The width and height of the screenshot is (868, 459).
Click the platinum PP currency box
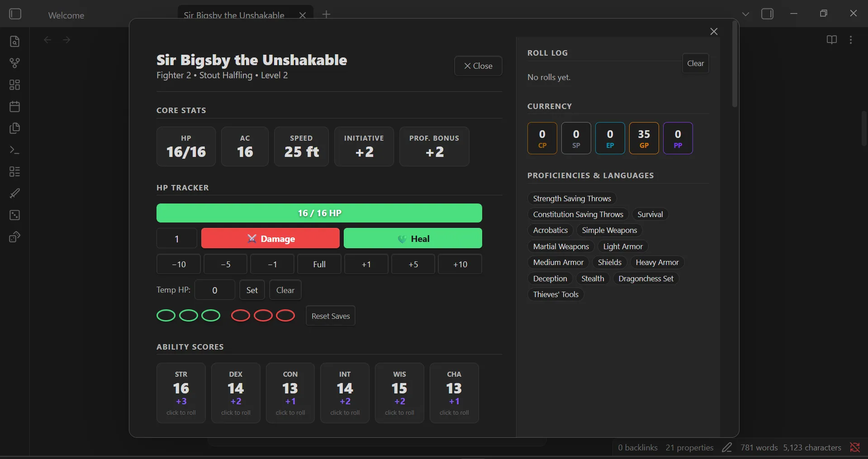click(x=678, y=138)
